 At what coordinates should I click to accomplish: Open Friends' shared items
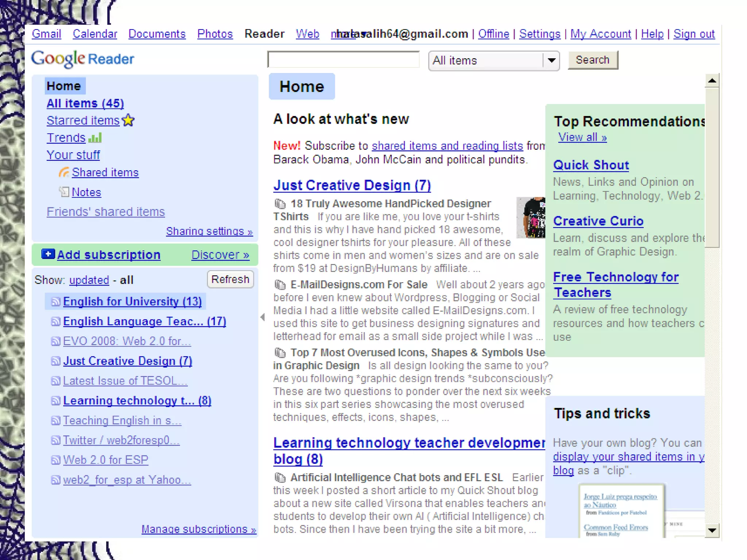[105, 211]
